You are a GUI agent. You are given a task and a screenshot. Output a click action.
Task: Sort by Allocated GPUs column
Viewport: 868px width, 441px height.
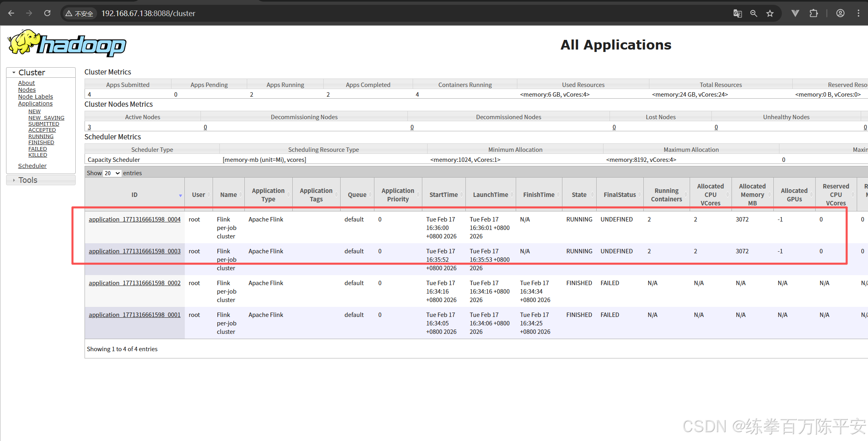coord(794,195)
